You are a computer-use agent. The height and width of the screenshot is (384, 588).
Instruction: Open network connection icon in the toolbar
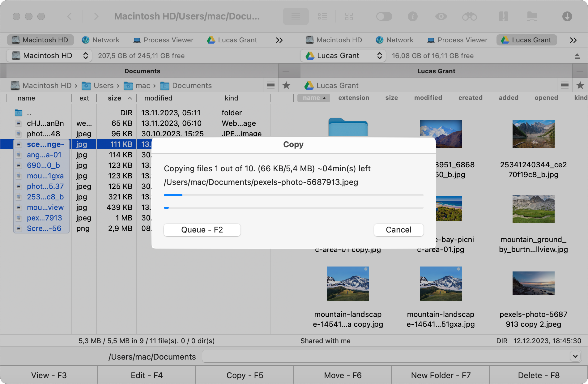532,16
